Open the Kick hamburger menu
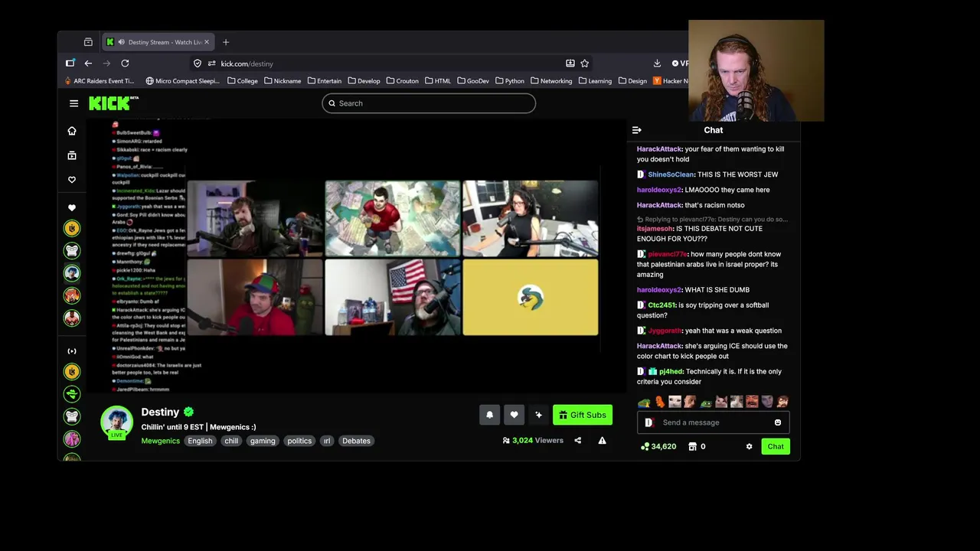This screenshot has width=980, height=551. 73,103
